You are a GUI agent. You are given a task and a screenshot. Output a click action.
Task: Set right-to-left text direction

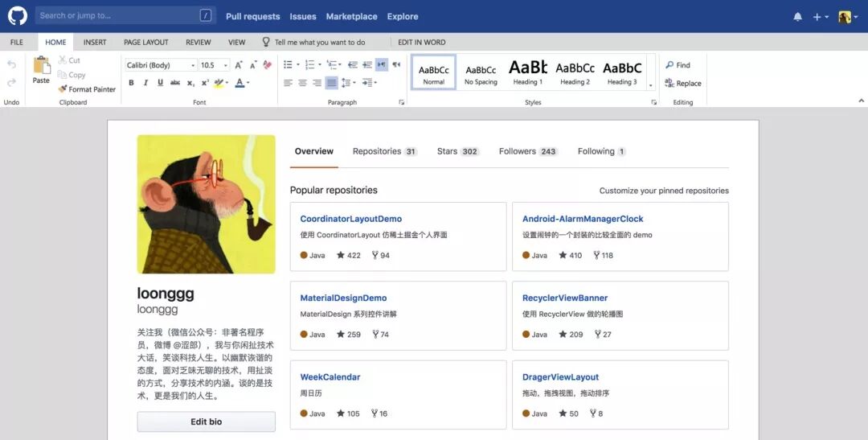pyautogui.click(x=396, y=65)
